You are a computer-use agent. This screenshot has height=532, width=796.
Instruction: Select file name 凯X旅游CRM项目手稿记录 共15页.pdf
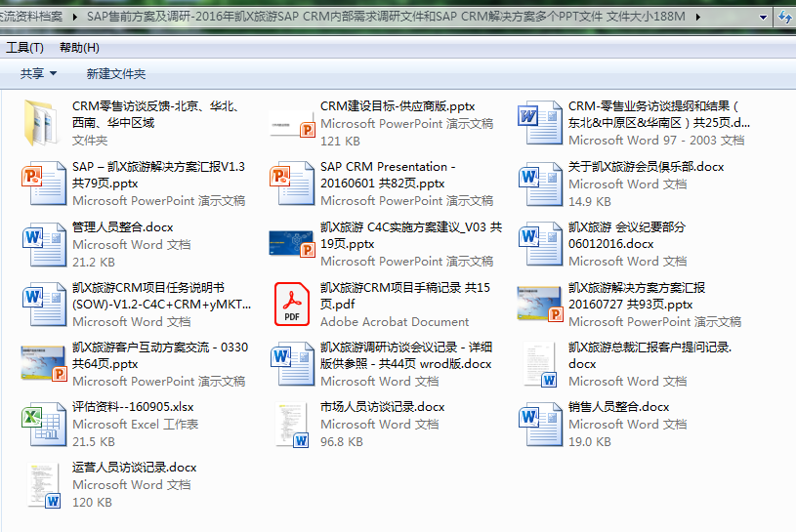click(x=405, y=296)
